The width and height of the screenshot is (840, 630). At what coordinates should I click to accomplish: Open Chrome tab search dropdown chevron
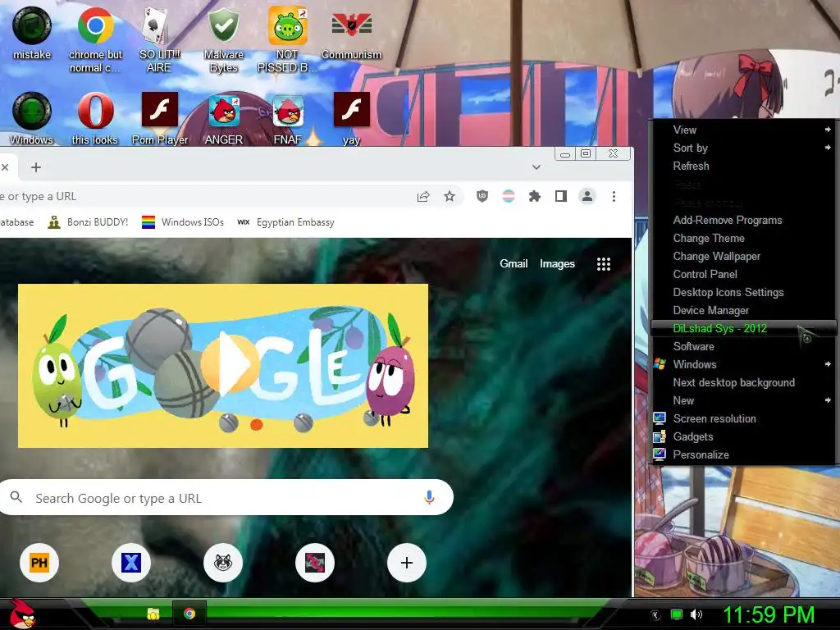coord(536,167)
